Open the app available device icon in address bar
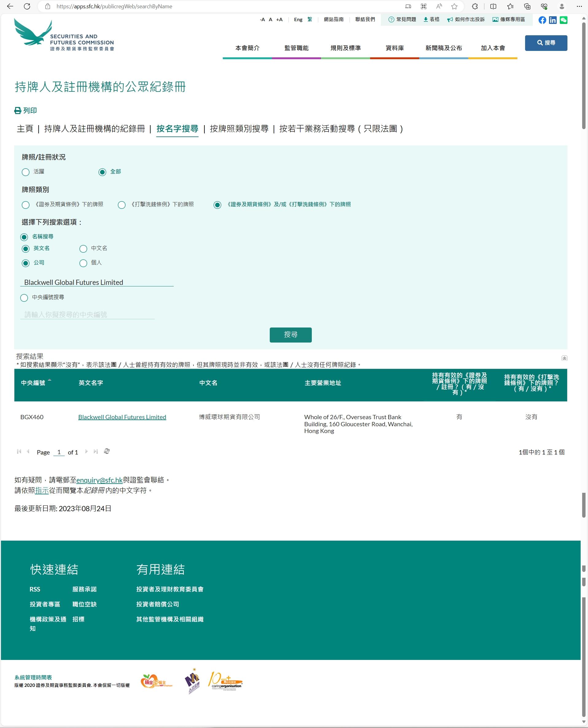Screen dimensions: 588x728 (x=408, y=6)
